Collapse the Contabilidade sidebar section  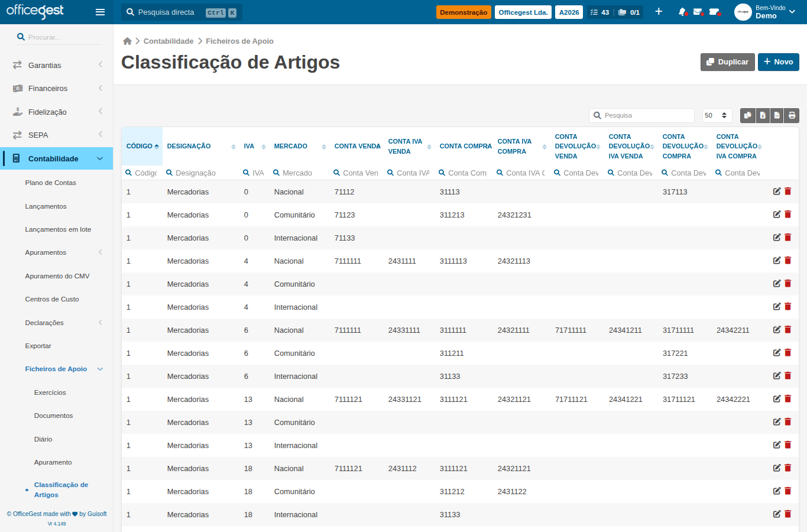coord(56,158)
